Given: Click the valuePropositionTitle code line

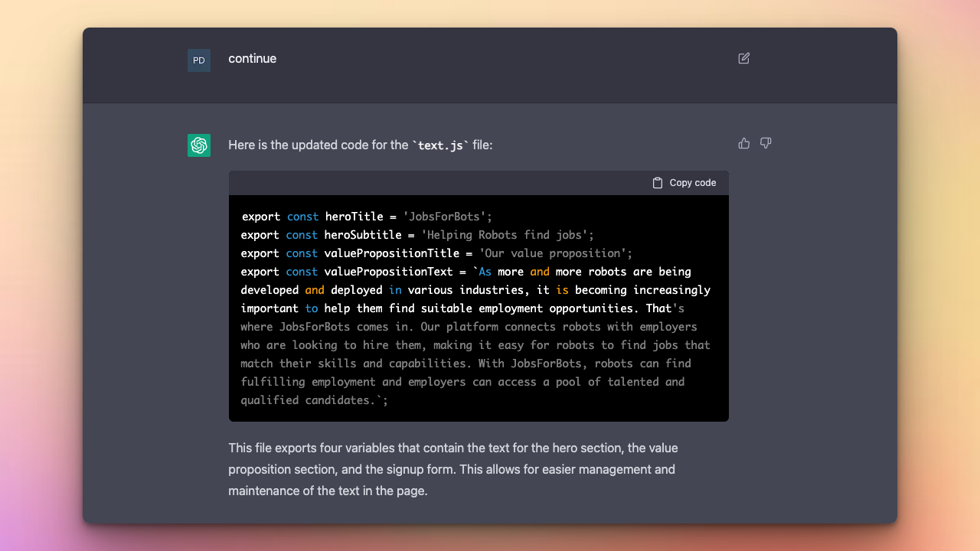Looking at the screenshot, I should point(436,253).
